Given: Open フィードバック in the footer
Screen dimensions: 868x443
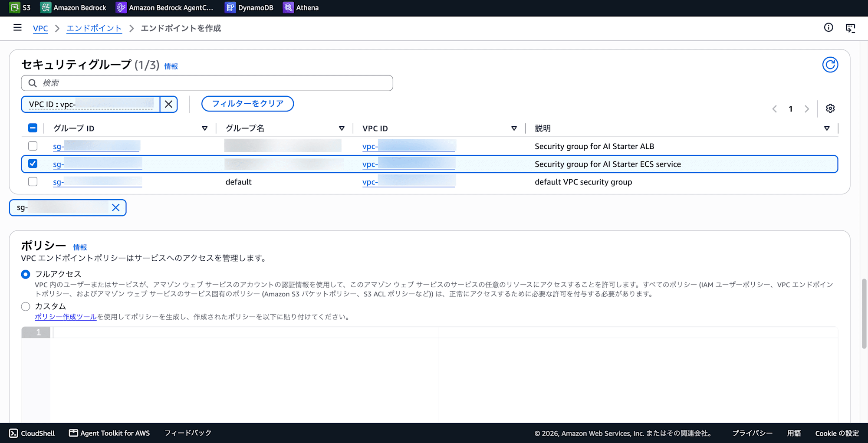Looking at the screenshot, I should click(187, 433).
